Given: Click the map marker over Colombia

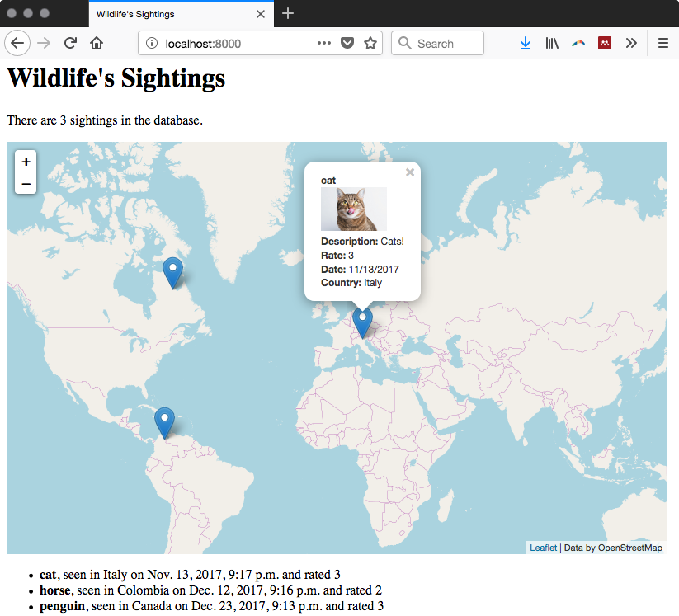Looking at the screenshot, I should point(164,423).
